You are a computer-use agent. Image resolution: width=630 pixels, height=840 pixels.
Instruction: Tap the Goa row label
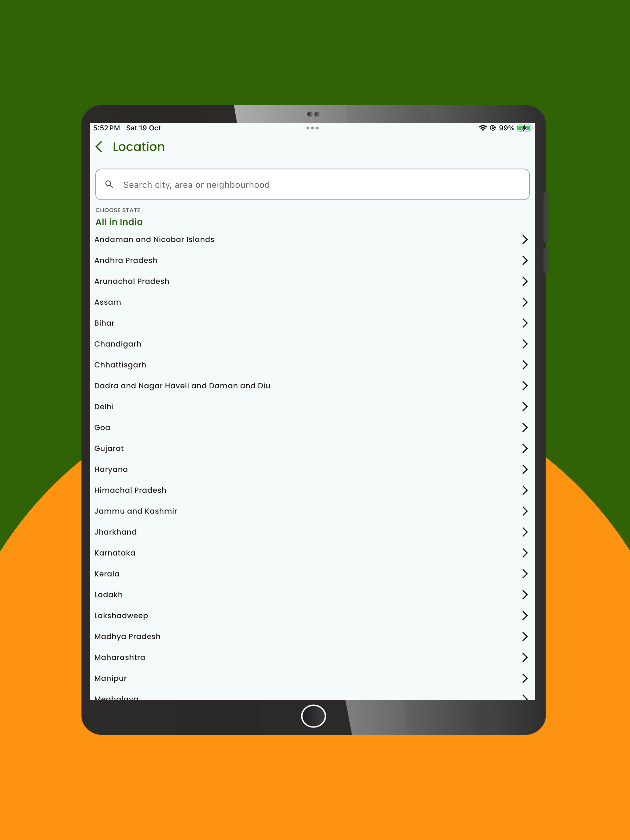point(102,427)
